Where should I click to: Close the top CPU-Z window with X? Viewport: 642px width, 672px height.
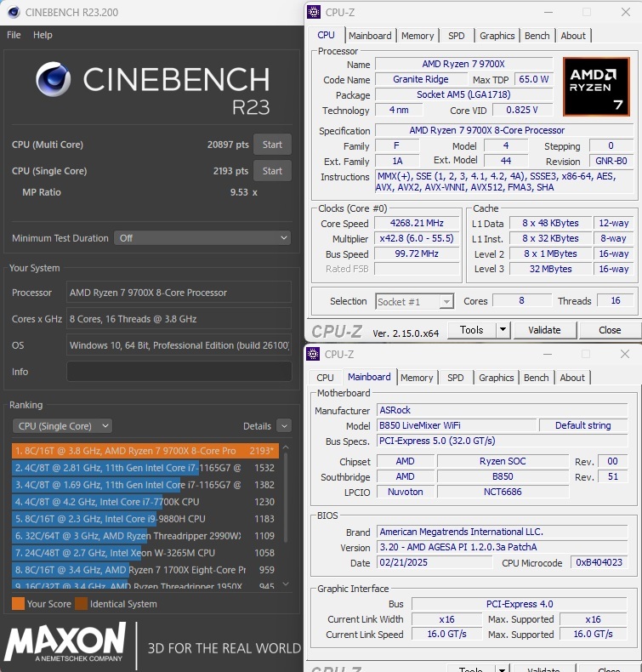(626, 12)
